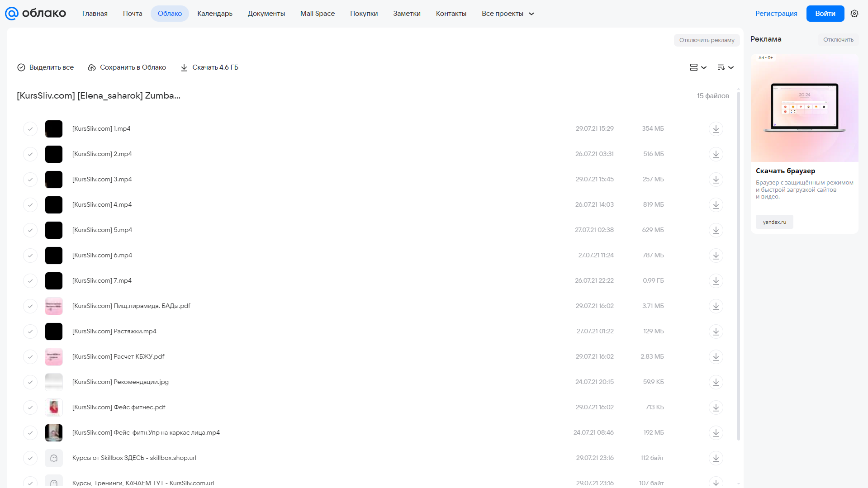Check the 6.mp4 file checkbox

click(30, 256)
